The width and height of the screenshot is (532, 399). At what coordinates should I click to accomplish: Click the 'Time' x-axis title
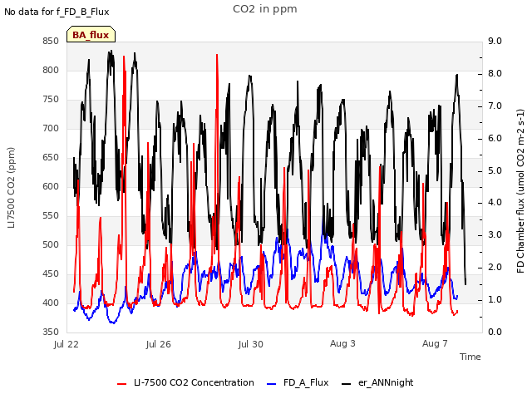(x=470, y=357)
